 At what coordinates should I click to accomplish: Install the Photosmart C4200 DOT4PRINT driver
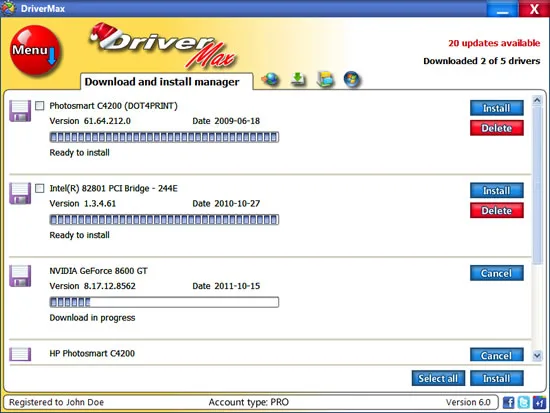click(x=497, y=108)
